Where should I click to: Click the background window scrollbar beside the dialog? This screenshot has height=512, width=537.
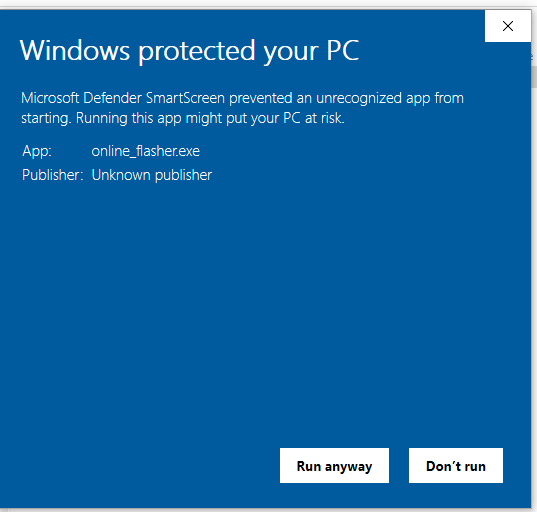(534, 76)
